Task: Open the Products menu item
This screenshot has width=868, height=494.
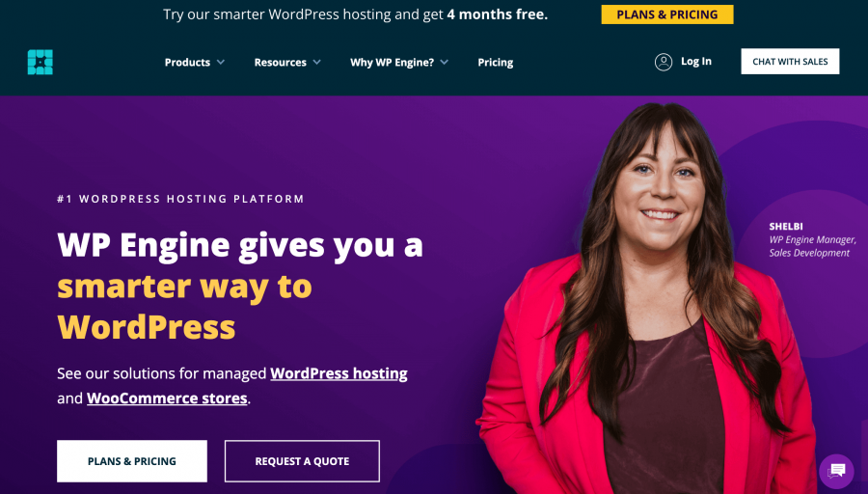Action: click(x=187, y=62)
